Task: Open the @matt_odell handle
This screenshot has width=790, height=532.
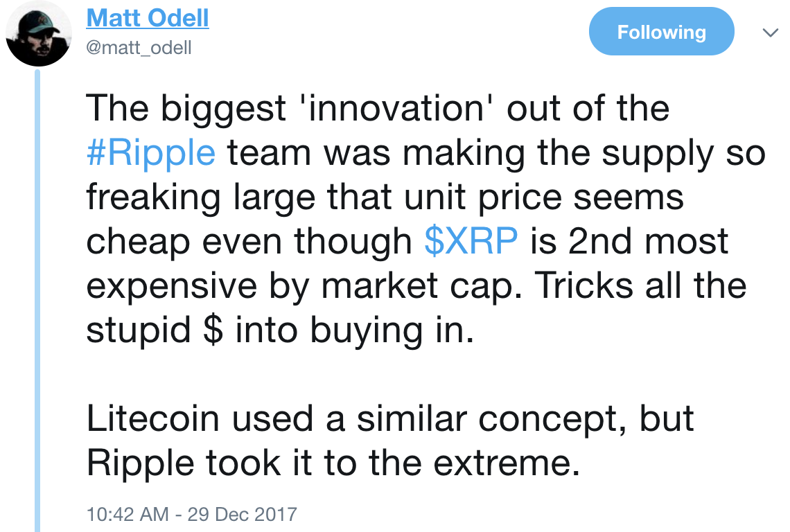Action: tap(139, 47)
